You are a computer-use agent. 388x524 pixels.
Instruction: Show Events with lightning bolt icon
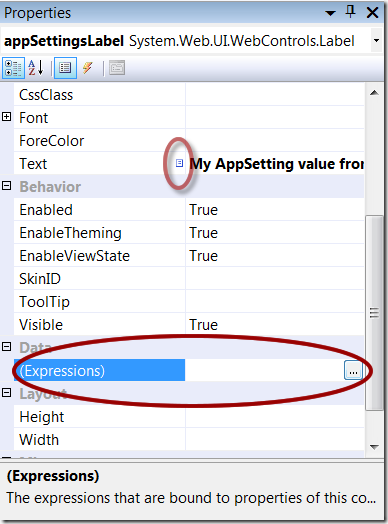88,68
